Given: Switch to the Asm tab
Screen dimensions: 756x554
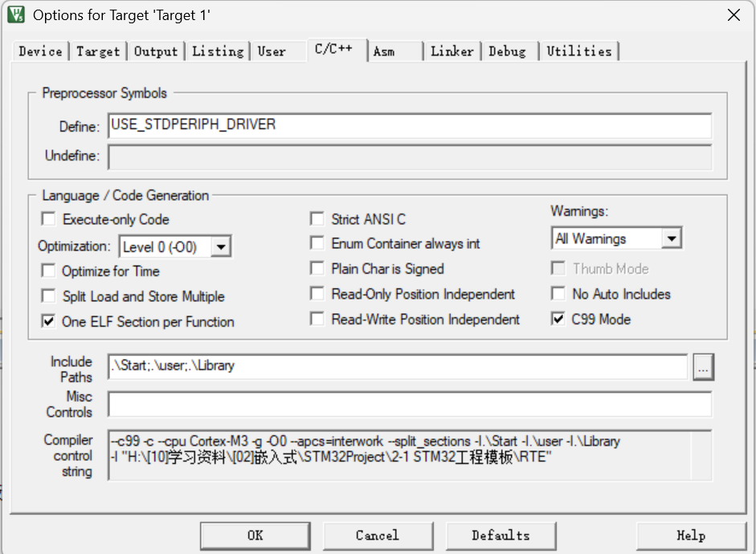Looking at the screenshot, I should pyautogui.click(x=384, y=51).
